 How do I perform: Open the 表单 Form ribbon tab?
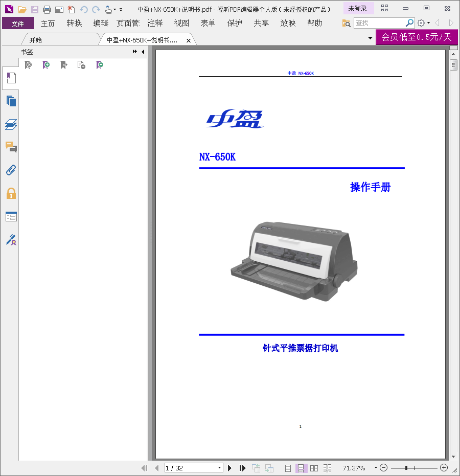(x=208, y=24)
